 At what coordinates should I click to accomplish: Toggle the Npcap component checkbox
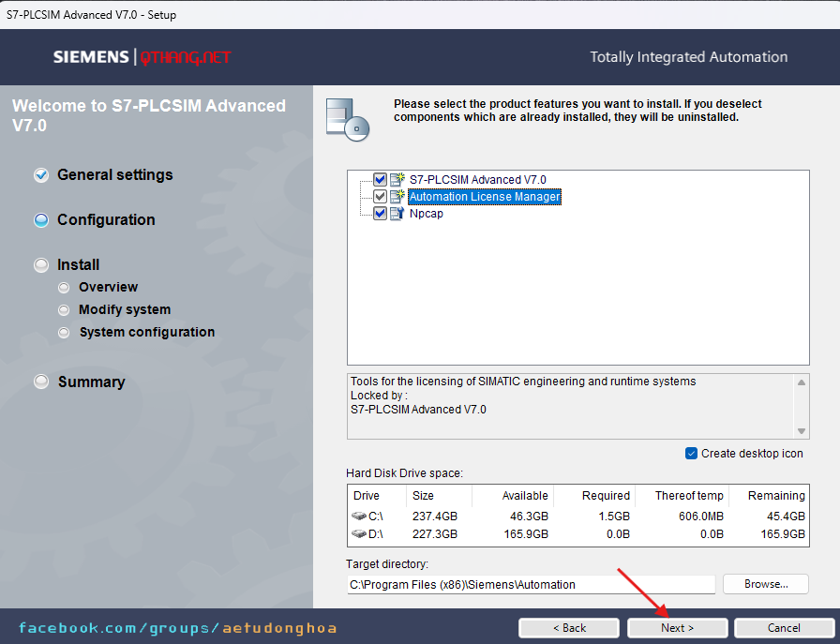380,214
